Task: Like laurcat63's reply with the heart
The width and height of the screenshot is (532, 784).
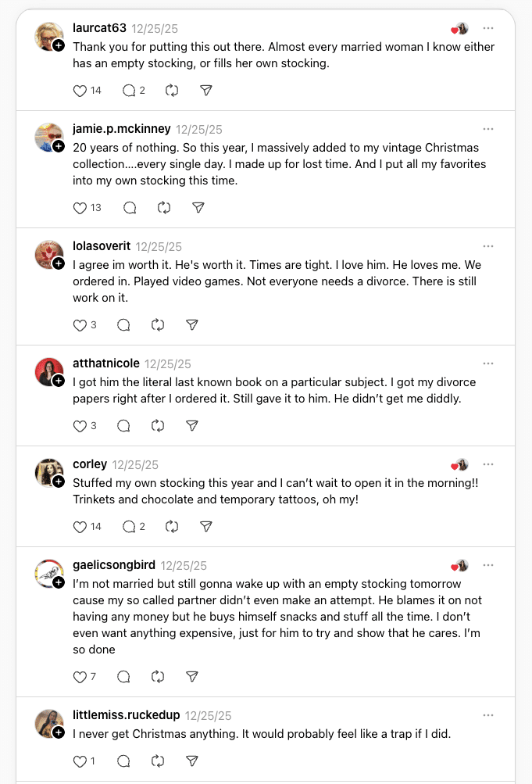Action: tap(80, 91)
